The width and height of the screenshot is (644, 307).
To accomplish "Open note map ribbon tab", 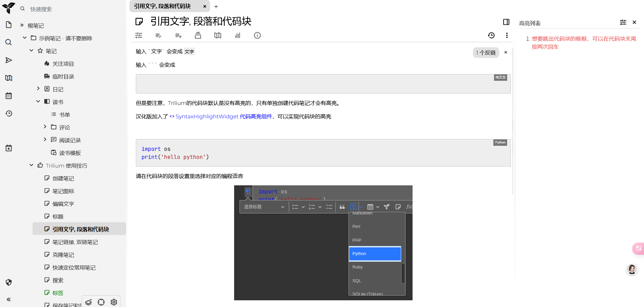I will (218, 35).
